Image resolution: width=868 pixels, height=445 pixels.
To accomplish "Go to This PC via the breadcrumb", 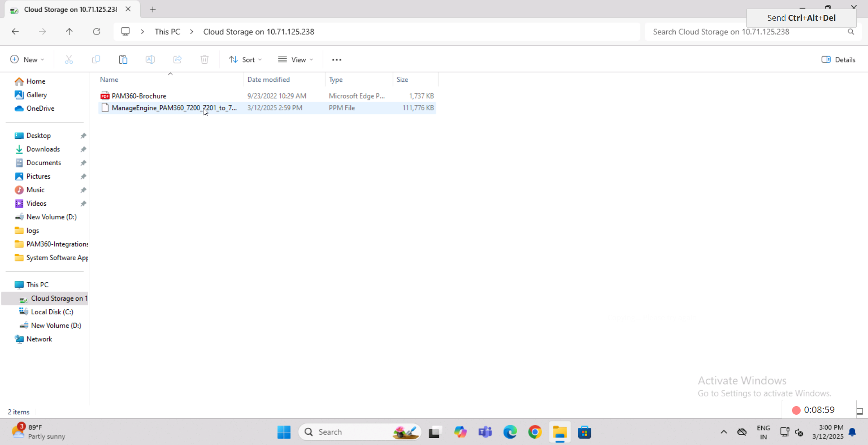I will tap(167, 32).
